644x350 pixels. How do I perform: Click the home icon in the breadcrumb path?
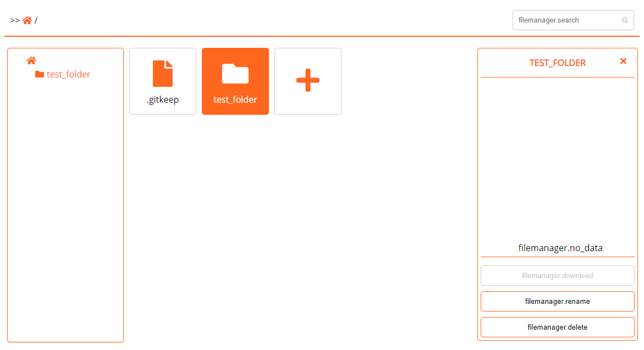point(27,20)
